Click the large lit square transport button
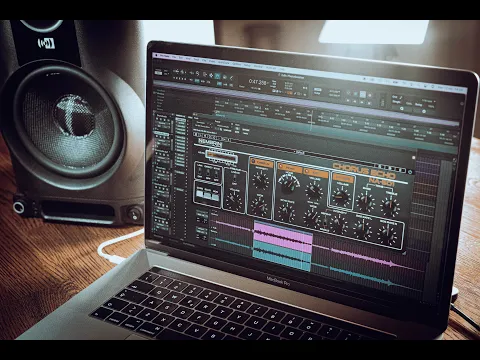 (x=363, y=95)
